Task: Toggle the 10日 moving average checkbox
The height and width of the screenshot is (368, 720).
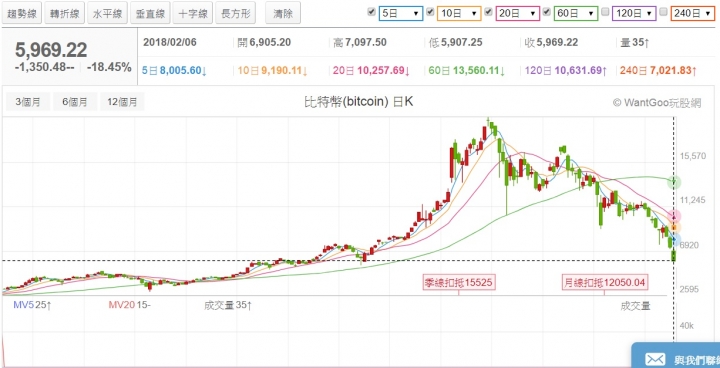Action: click(430, 12)
